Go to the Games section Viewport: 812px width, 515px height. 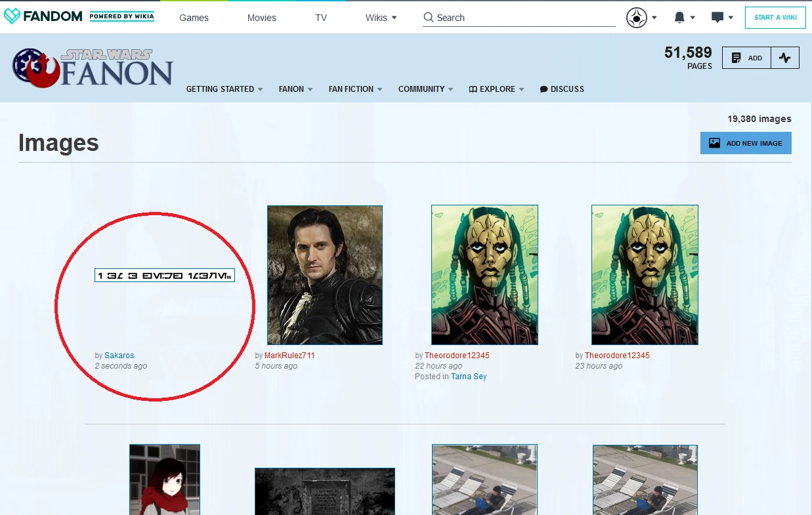tap(194, 18)
